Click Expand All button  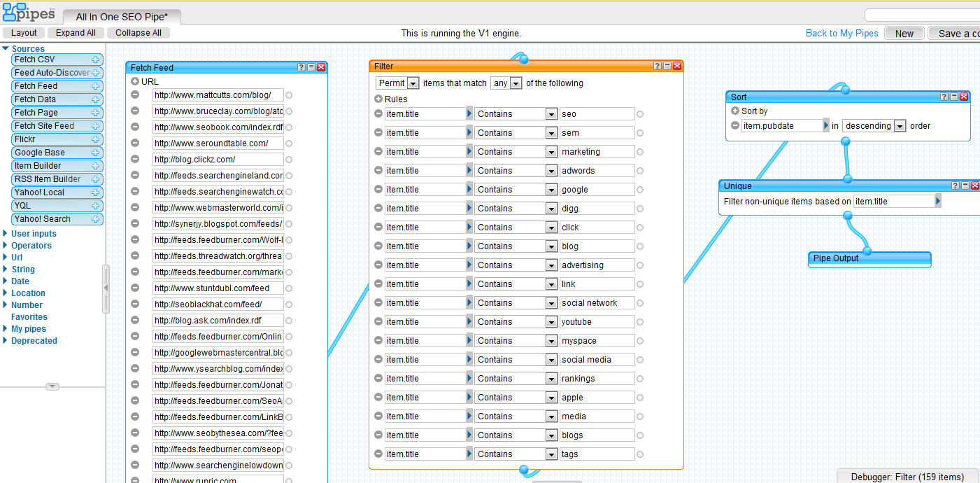(76, 33)
